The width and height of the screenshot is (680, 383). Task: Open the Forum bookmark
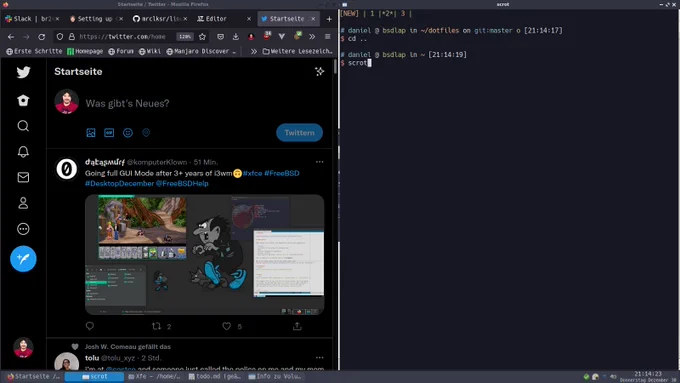121,51
